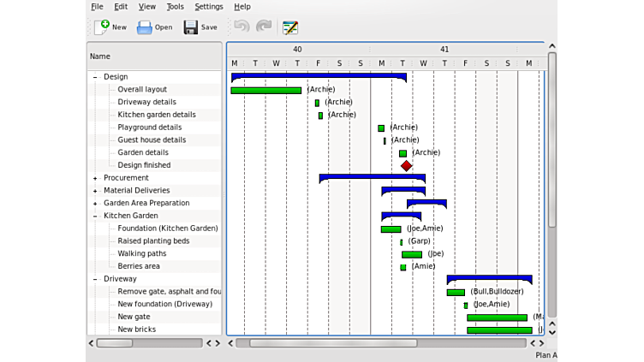Collapse the Design task group
Screen dimensions: 644x362
tap(95, 77)
